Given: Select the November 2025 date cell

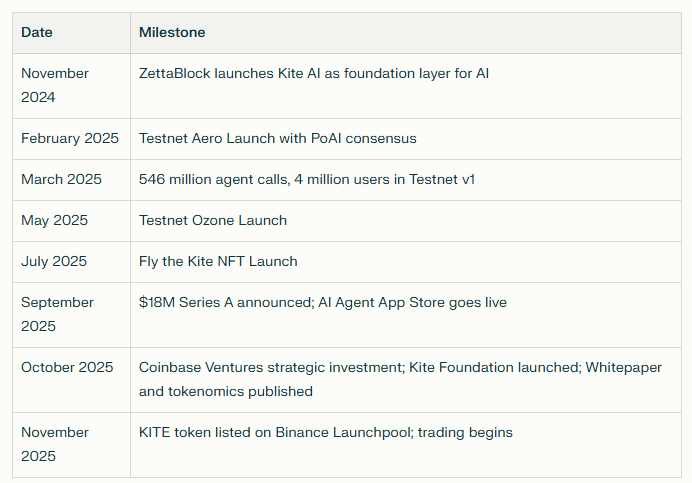Looking at the screenshot, I should (55, 444).
